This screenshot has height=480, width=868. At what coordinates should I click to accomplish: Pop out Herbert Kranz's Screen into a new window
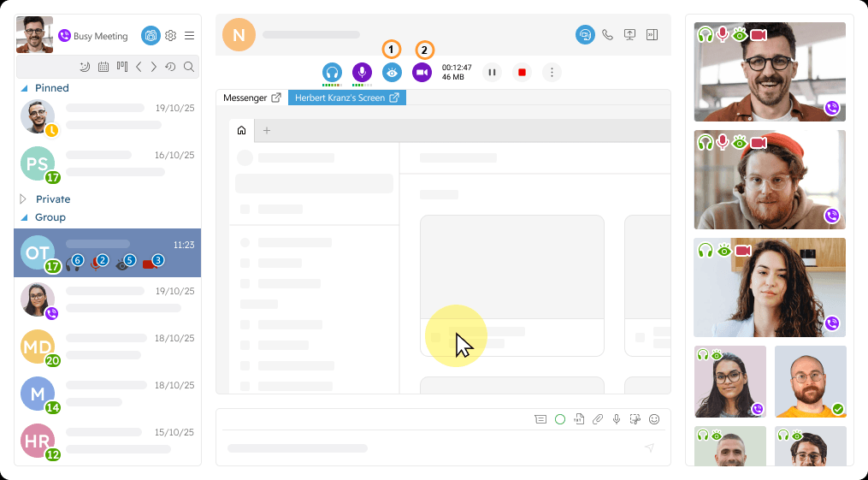pyautogui.click(x=394, y=98)
